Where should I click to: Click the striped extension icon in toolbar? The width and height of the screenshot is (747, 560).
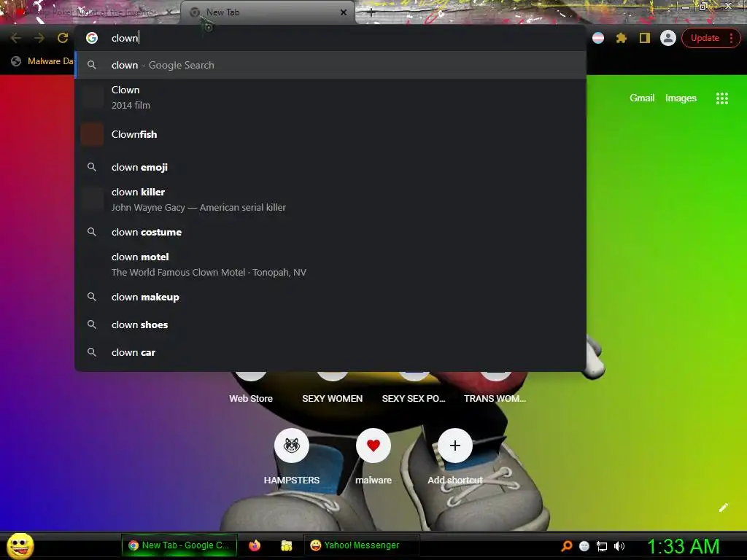click(x=598, y=38)
